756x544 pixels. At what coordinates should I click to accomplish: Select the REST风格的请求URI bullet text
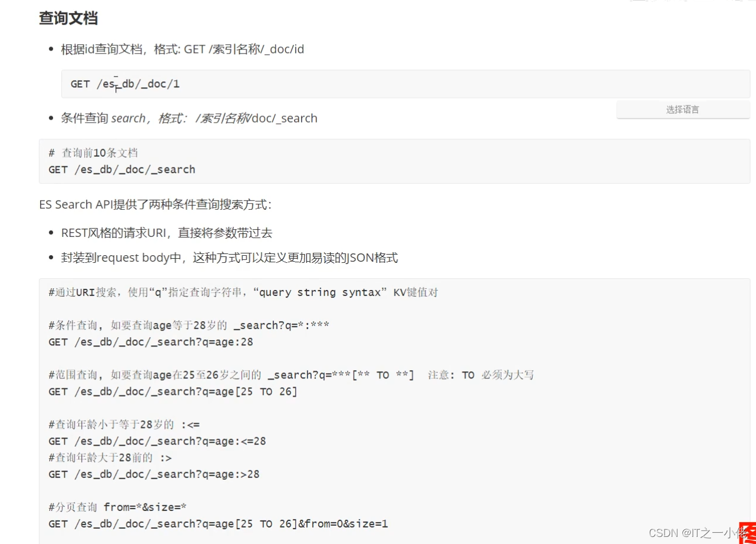pyautogui.click(x=167, y=233)
